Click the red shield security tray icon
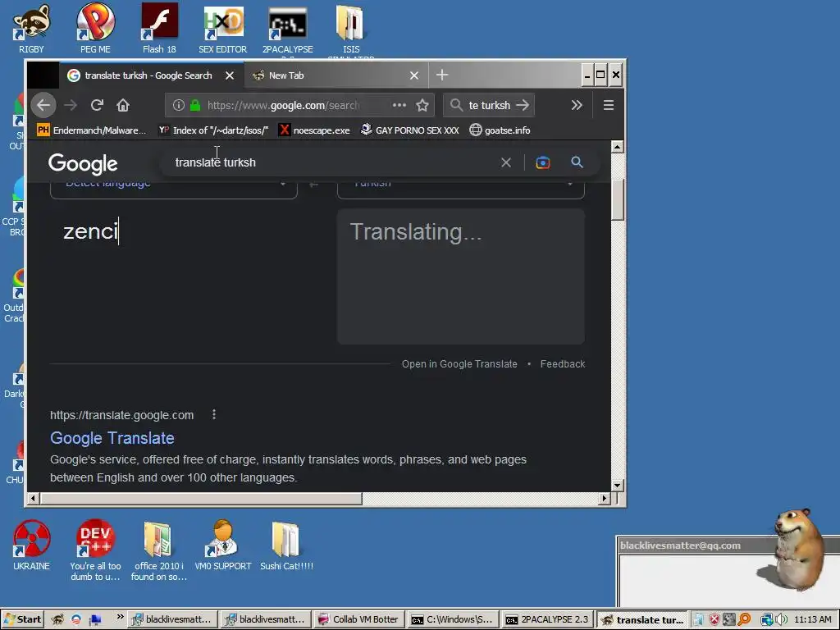Image resolution: width=840 pixels, height=630 pixels. point(714,619)
